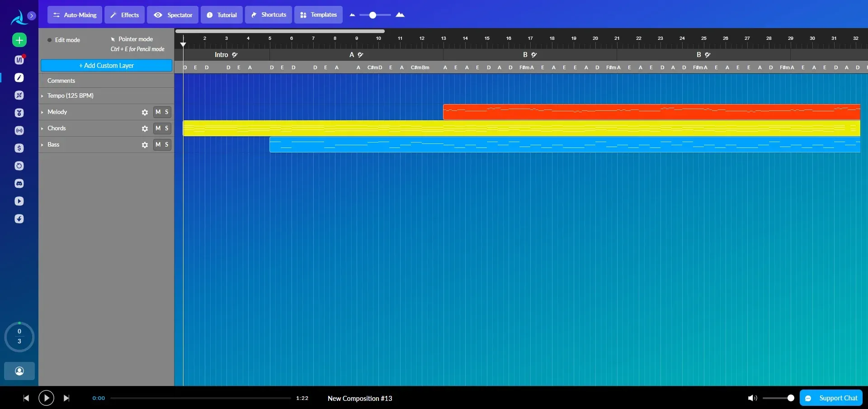Open the Templates menu
Image resolution: width=868 pixels, height=409 pixels.
pyautogui.click(x=318, y=15)
